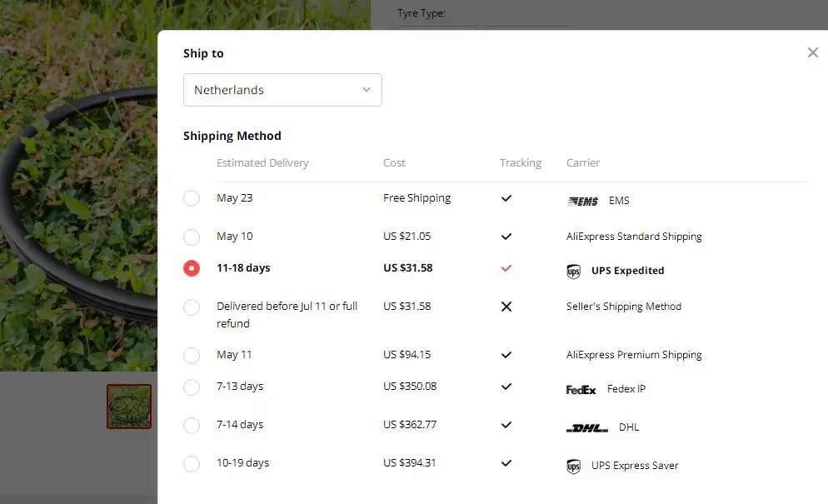
Task: Select Fedex IP 7-13 days radio button
Action: (192, 387)
